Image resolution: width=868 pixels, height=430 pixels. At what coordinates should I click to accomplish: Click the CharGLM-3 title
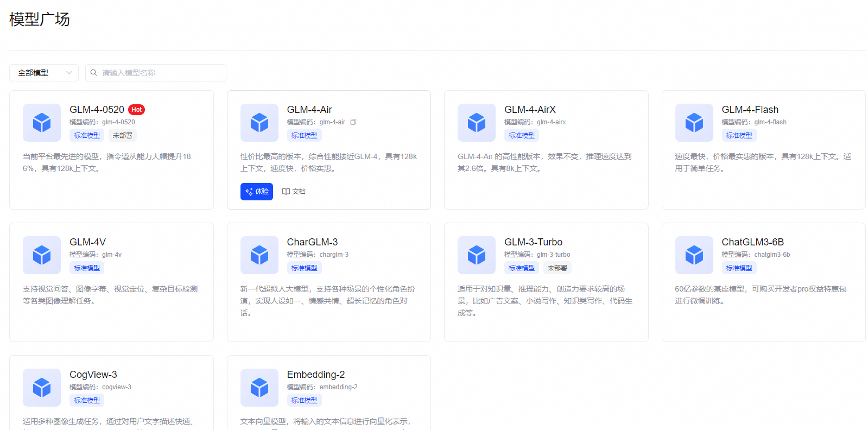point(312,242)
